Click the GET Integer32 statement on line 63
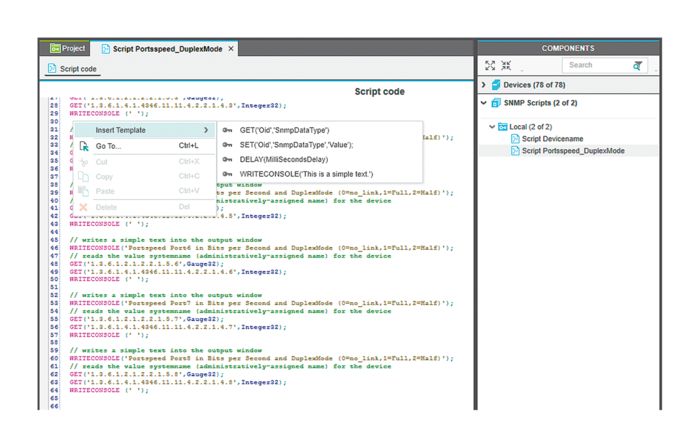The width and height of the screenshot is (700, 448). (178, 382)
